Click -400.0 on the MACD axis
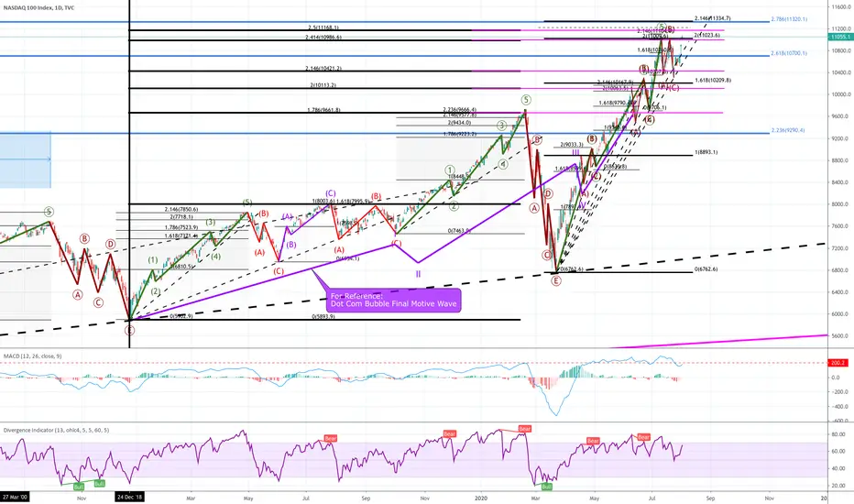Screen dimensions: 854x504 point(839,407)
